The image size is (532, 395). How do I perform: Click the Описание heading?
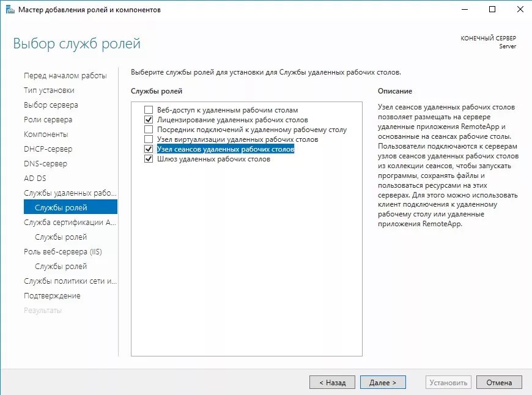pyautogui.click(x=395, y=91)
